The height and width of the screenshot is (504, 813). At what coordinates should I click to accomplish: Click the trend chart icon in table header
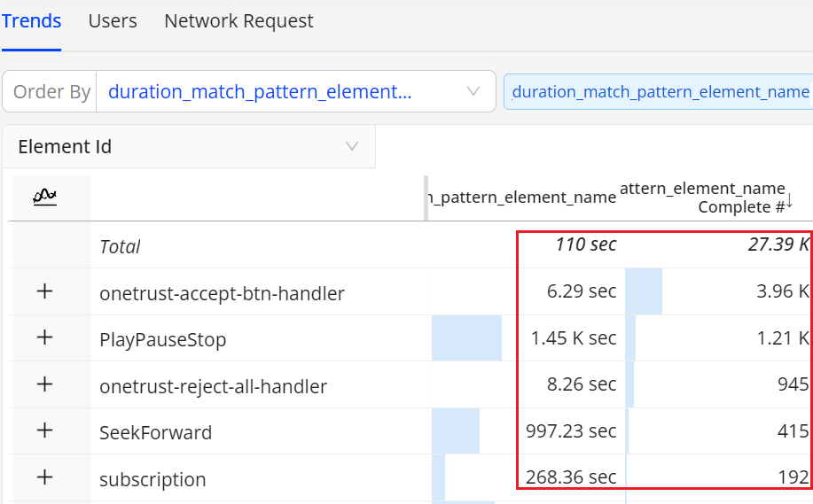pos(45,198)
